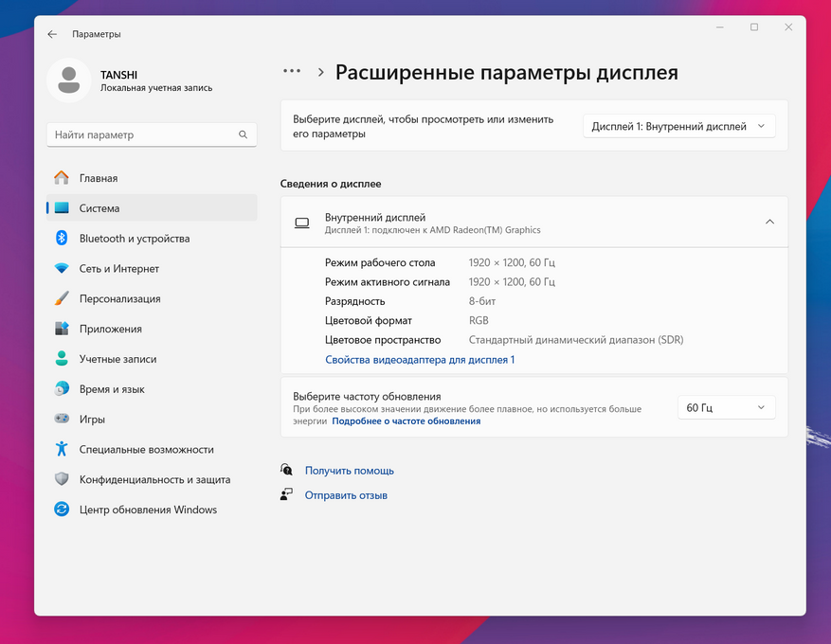The image size is (831, 644).
Task: Click the help icon near Получить помощь
Action: (x=286, y=470)
